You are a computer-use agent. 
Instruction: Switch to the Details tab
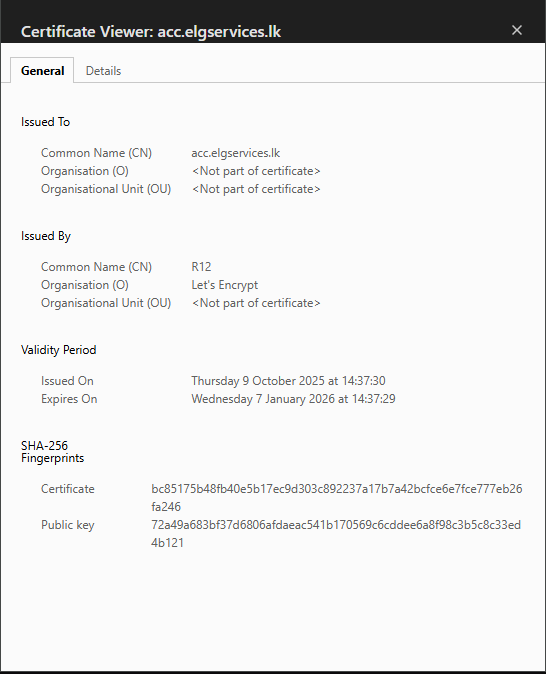pos(103,70)
